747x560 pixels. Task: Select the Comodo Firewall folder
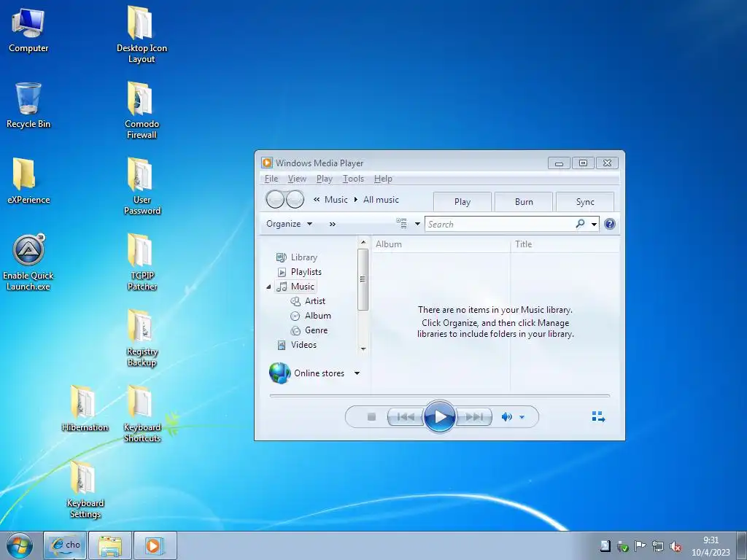coord(142,111)
